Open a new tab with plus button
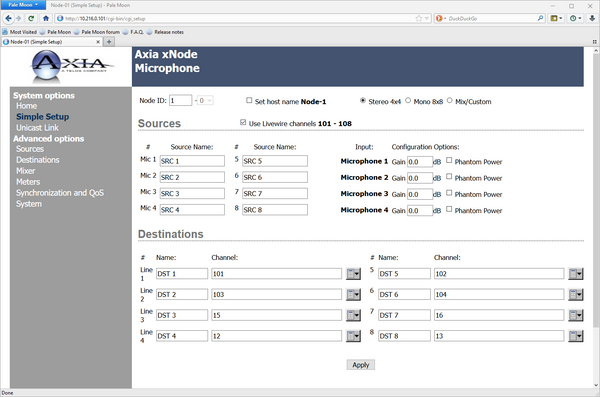 pos(109,42)
